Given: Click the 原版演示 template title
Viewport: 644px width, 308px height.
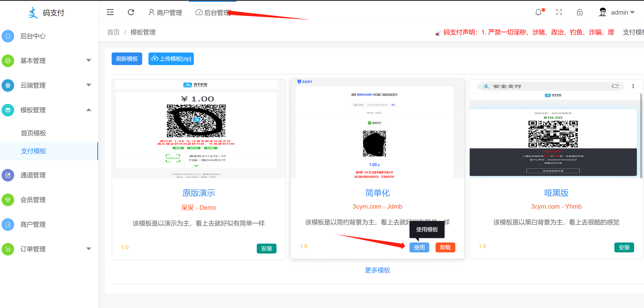Looking at the screenshot, I should tap(199, 193).
